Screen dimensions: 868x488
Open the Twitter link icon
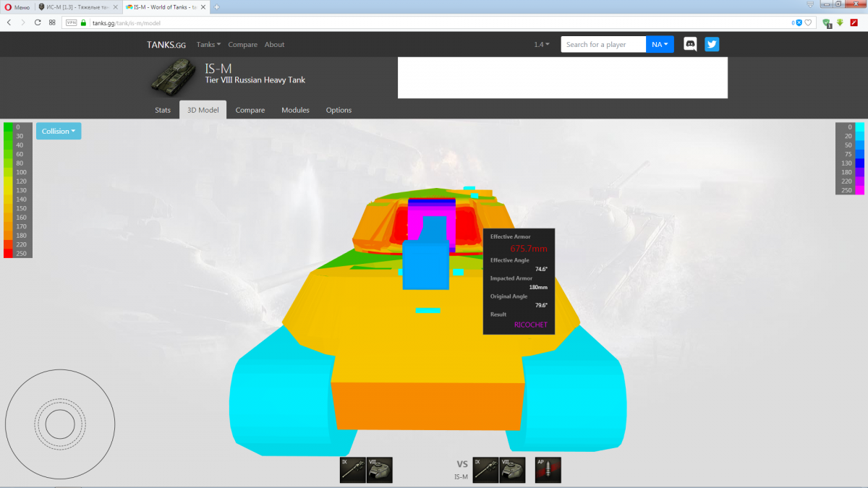(712, 44)
